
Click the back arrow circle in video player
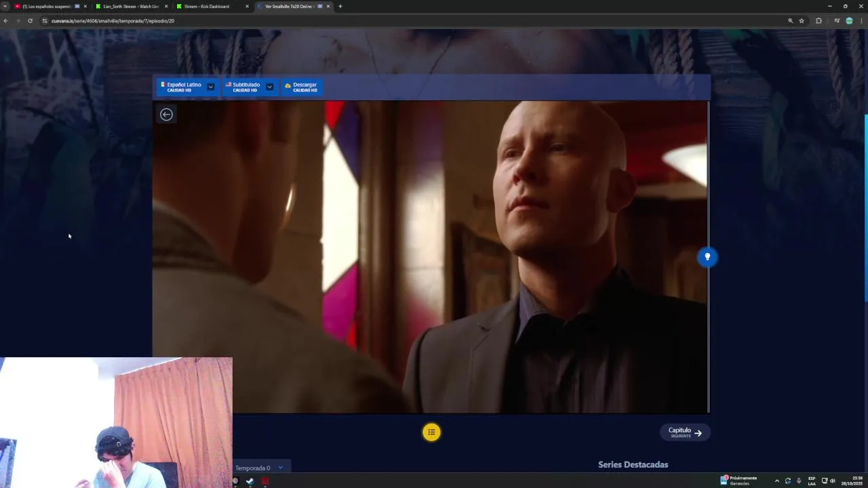tap(166, 115)
